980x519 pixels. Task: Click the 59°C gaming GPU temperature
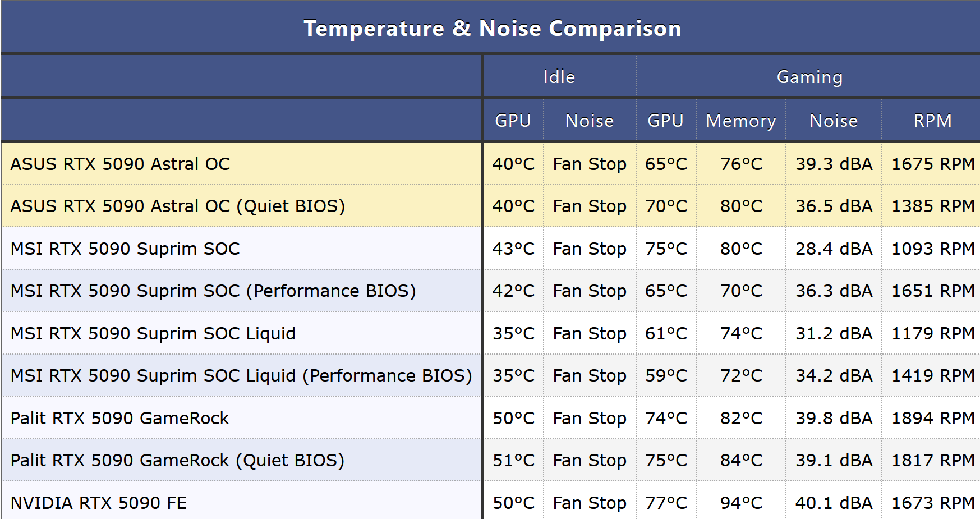(666, 375)
